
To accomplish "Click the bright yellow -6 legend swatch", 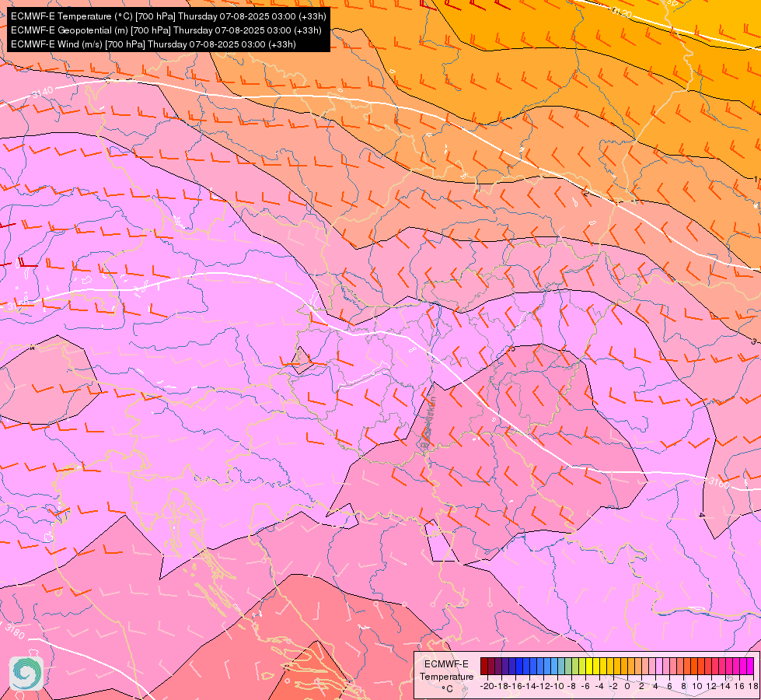I will point(589,666).
